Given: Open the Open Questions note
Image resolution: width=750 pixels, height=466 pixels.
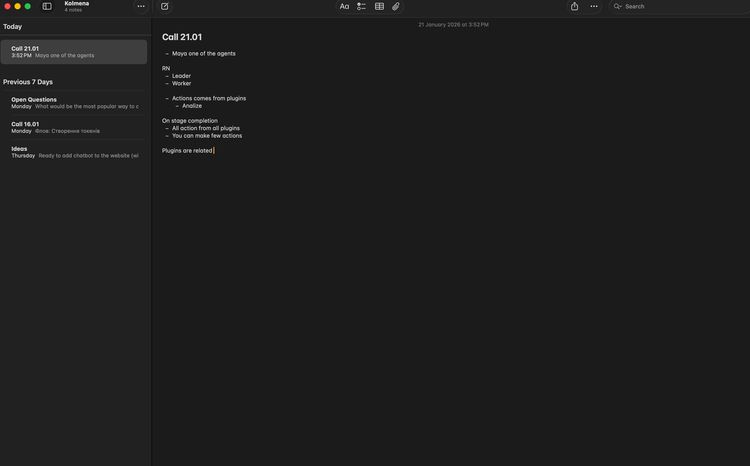Looking at the screenshot, I should point(74,102).
